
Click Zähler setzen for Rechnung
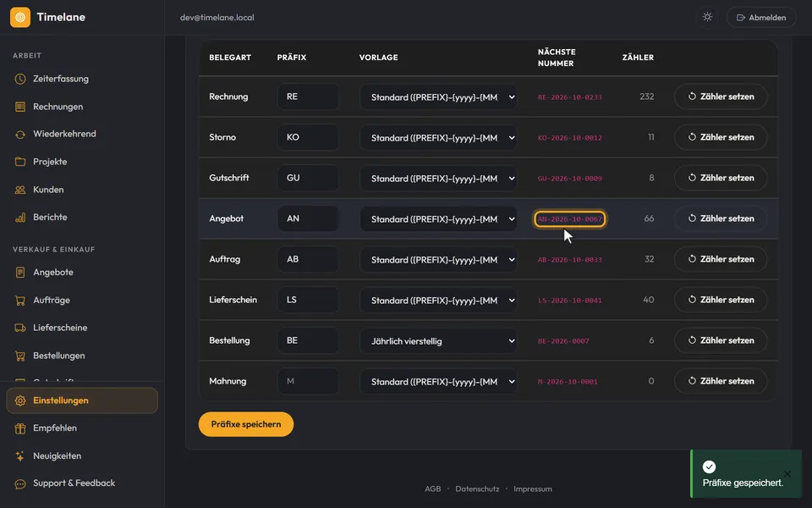click(x=721, y=97)
